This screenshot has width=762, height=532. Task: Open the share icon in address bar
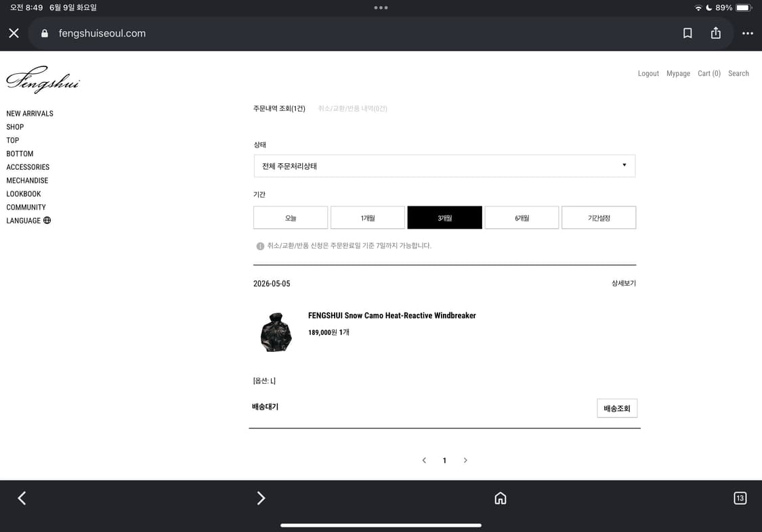click(x=715, y=32)
